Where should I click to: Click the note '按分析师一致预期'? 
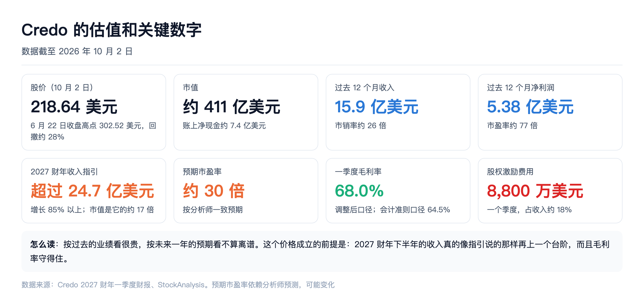point(213,210)
